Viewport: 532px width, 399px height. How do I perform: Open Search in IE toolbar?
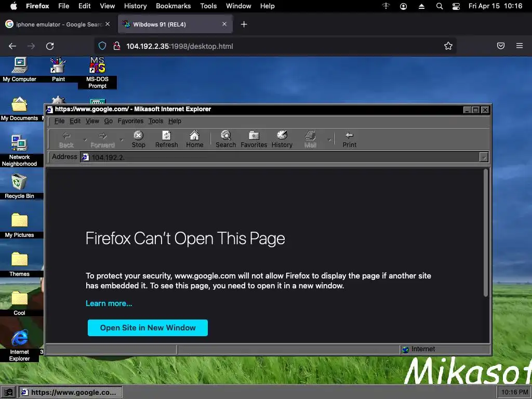click(226, 139)
